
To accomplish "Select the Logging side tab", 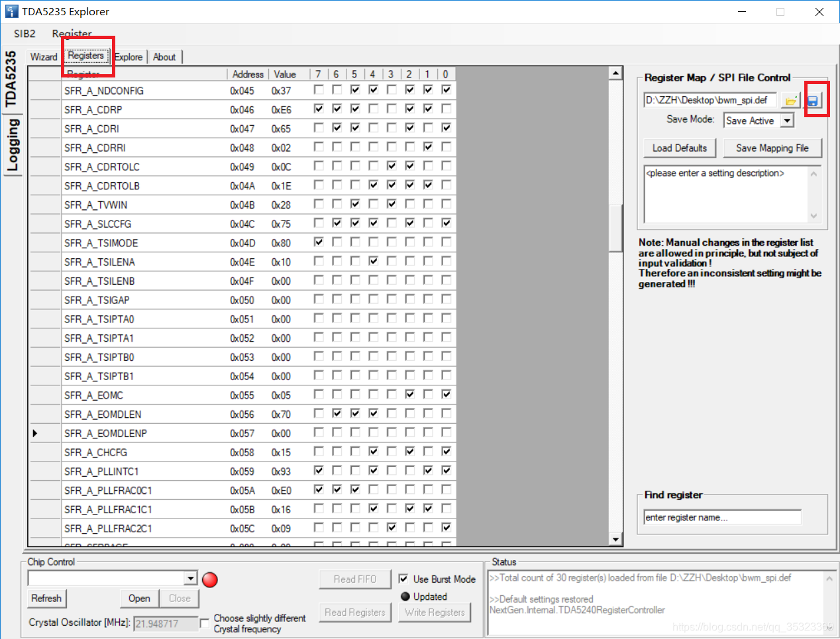I will (12, 146).
